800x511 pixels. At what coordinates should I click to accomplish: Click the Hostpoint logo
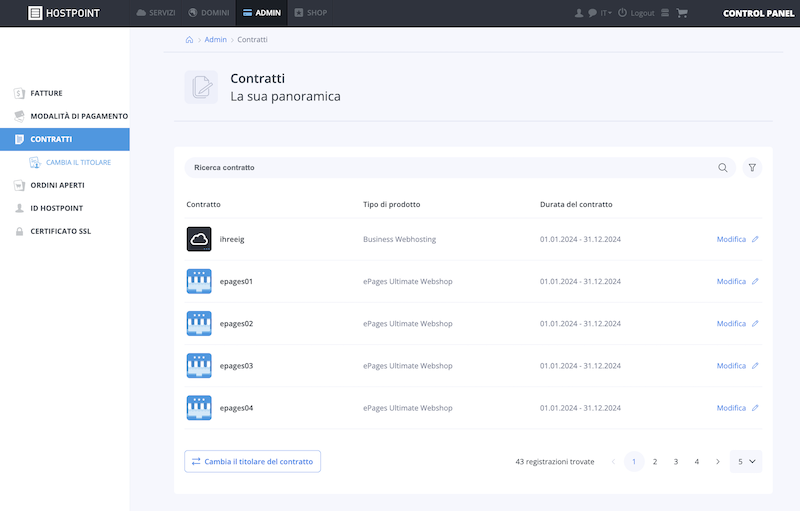[64, 13]
